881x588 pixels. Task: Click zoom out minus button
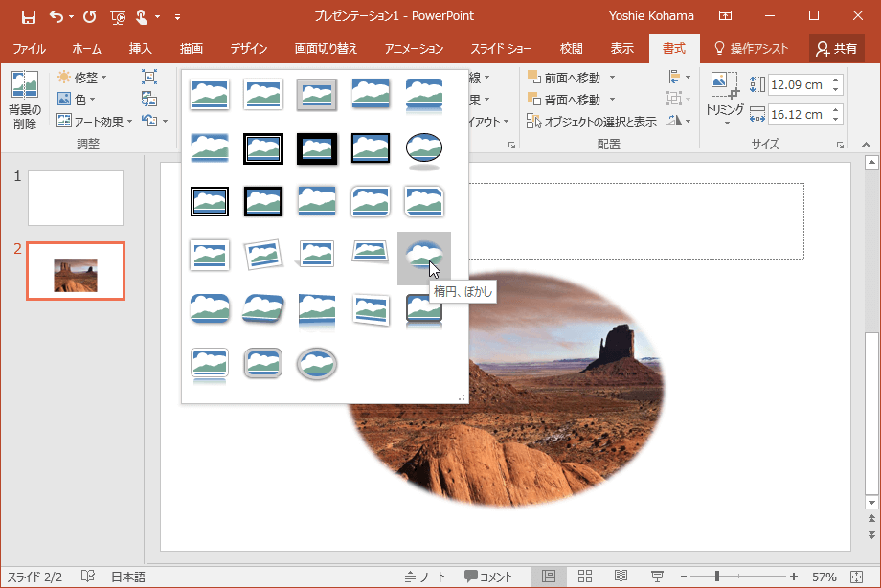pos(684,577)
